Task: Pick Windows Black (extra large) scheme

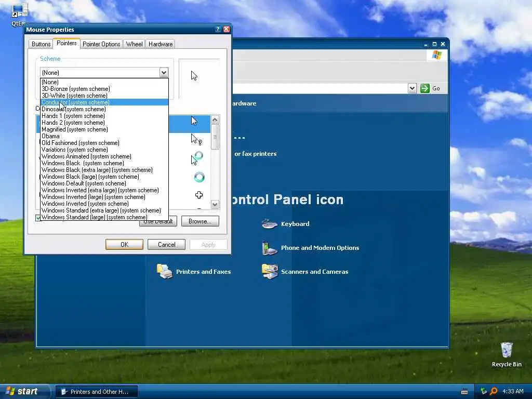Action: 104,170
